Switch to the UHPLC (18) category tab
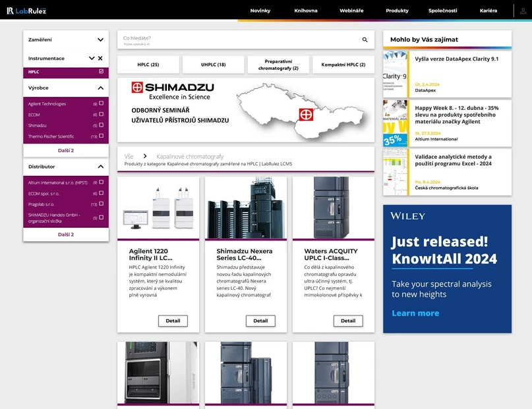This screenshot has height=409, width=532. click(x=212, y=64)
